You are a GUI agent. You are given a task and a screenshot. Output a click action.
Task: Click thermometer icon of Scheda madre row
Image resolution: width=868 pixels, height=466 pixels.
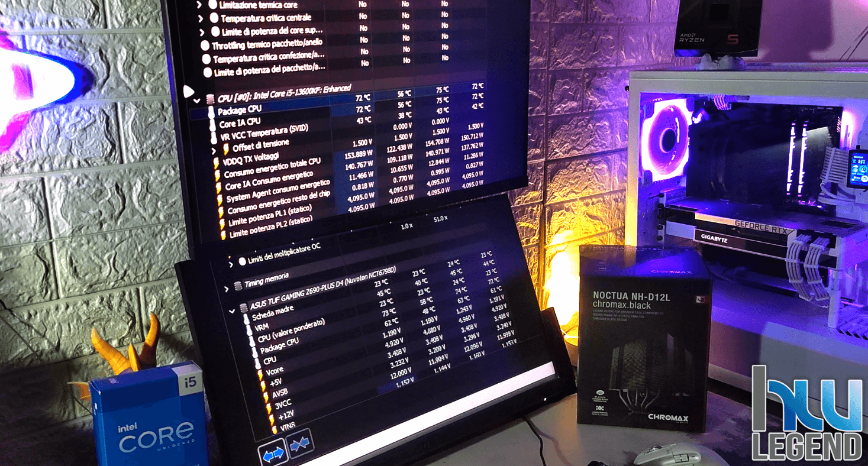247,321
